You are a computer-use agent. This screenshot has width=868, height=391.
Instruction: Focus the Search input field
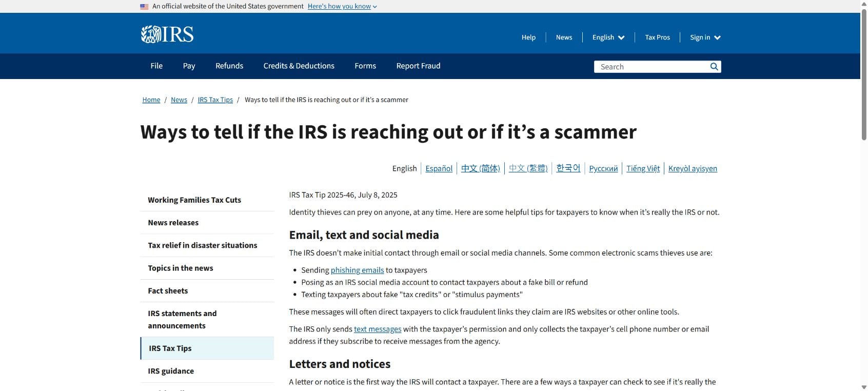point(651,67)
